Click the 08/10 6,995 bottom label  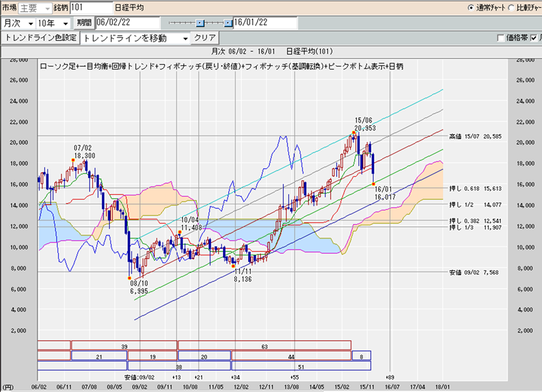click(x=139, y=287)
